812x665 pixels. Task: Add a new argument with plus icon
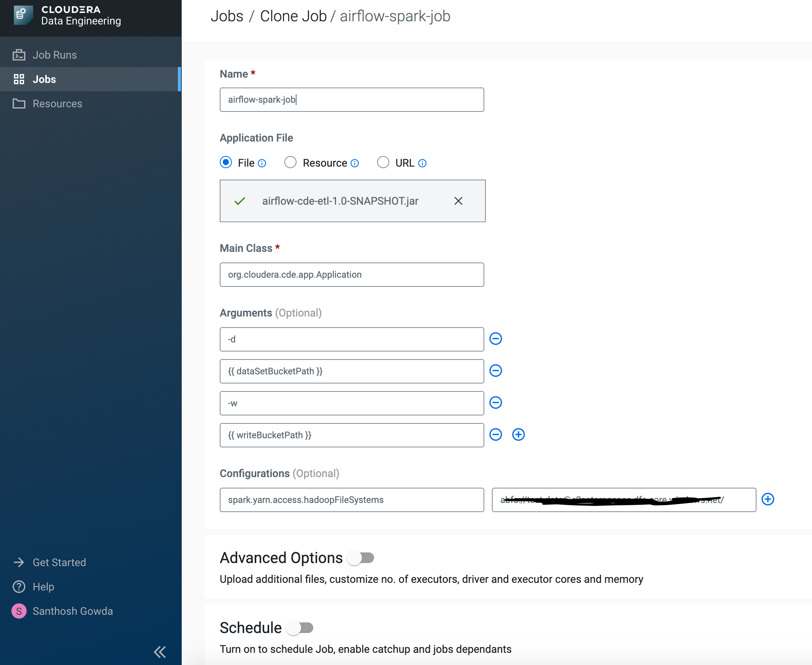coord(518,434)
